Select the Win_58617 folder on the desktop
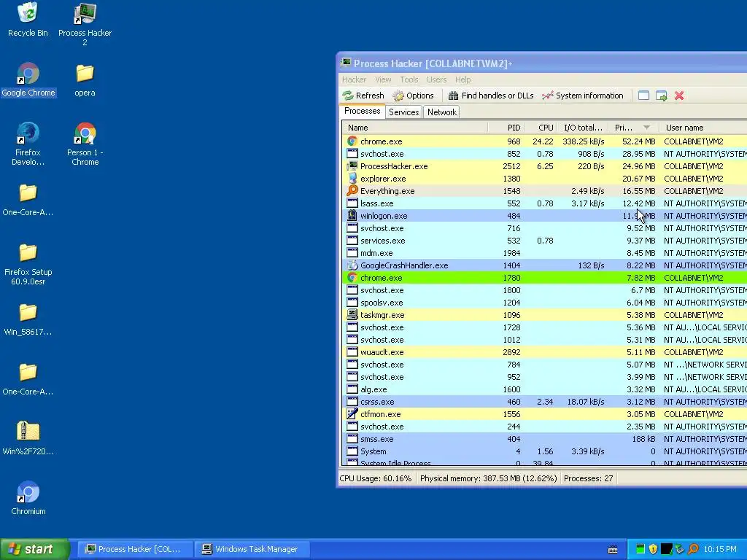The height and width of the screenshot is (560, 747). pyautogui.click(x=28, y=319)
